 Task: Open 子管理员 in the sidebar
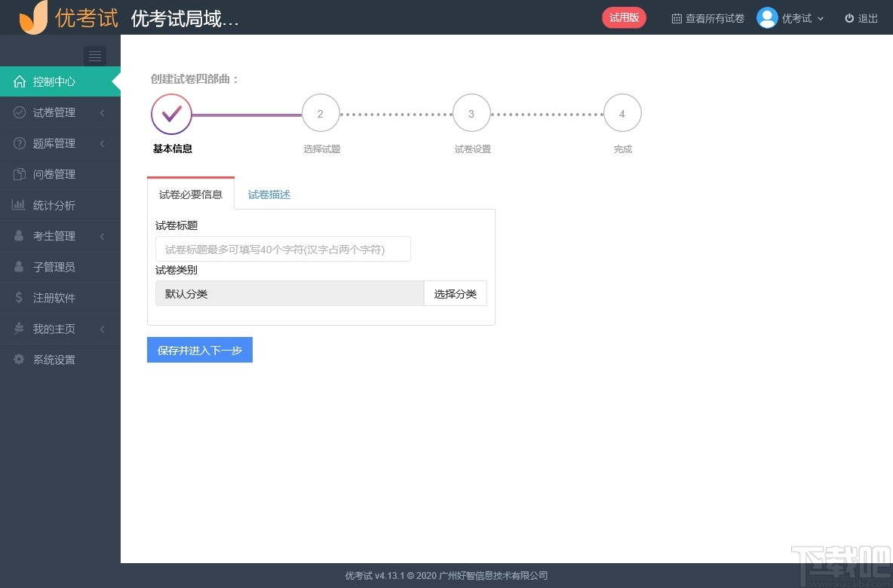[x=60, y=266]
